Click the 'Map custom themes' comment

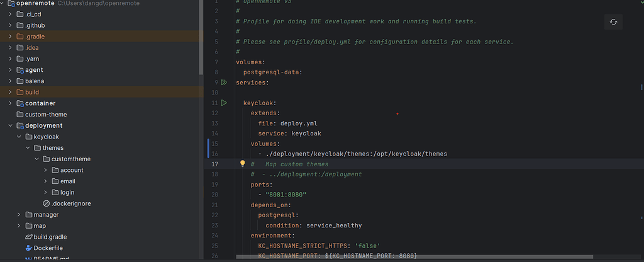coord(297,164)
